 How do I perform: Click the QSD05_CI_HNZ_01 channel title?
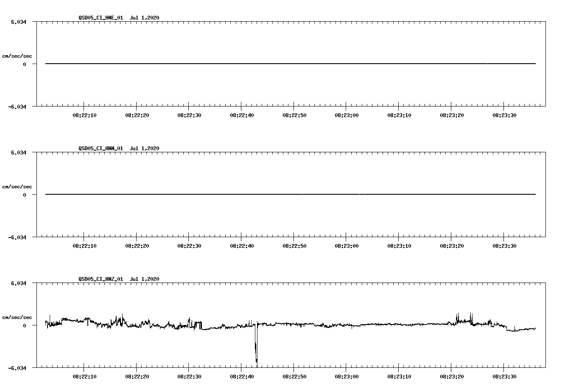click(x=101, y=279)
